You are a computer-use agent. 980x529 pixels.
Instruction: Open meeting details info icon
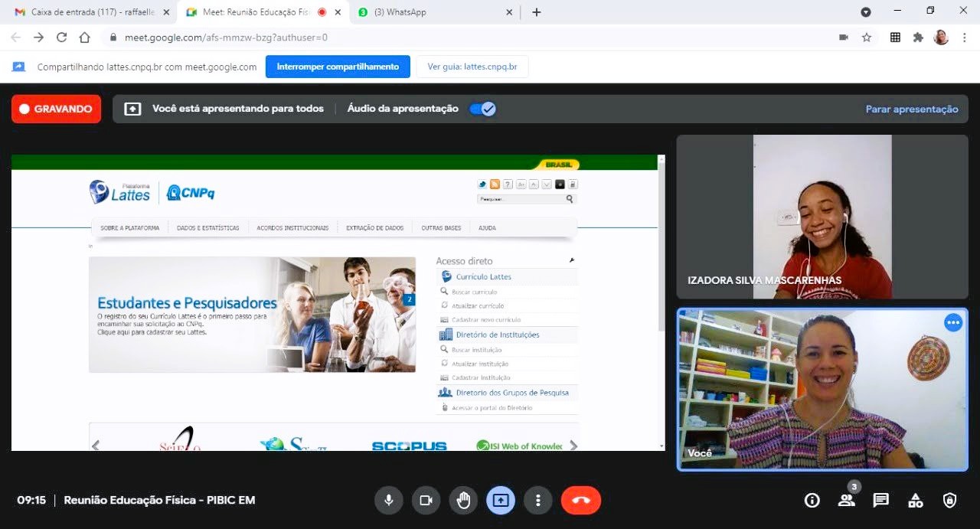(x=812, y=500)
